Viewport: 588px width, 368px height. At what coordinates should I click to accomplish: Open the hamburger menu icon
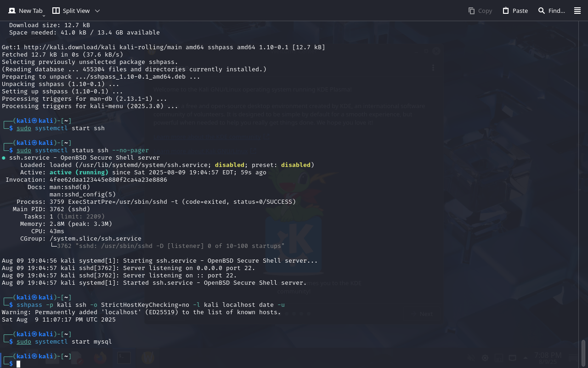click(x=577, y=11)
